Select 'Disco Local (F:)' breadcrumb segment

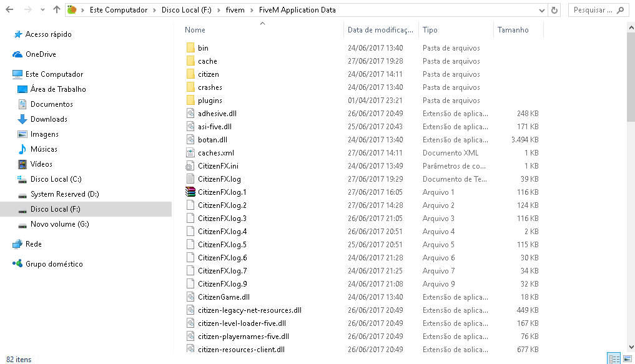pos(186,10)
